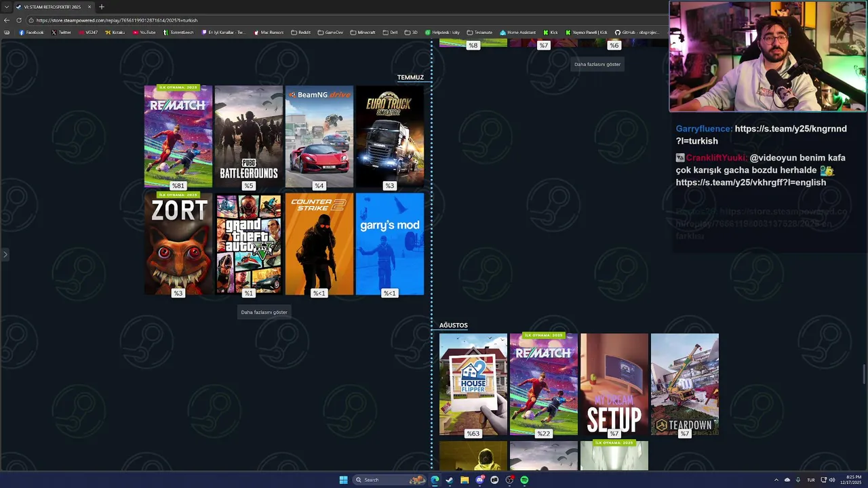Open the ZORT game cover

(x=178, y=244)
